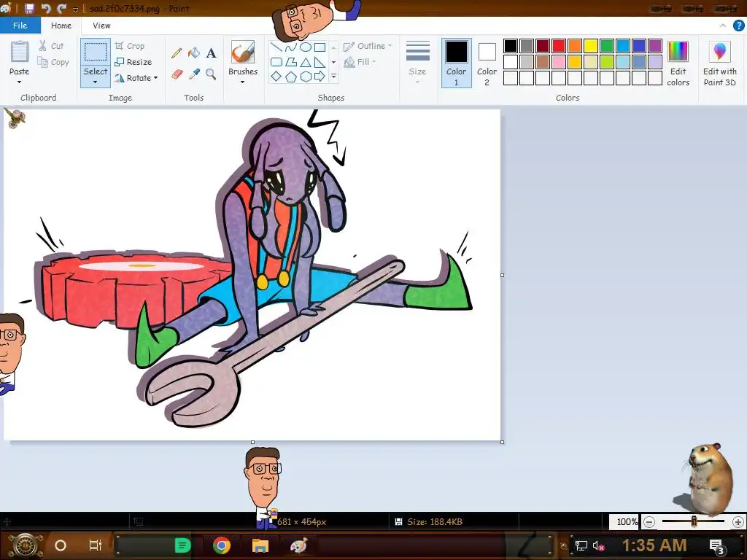747x560 pixels.
Task: Open File Explorer from taskbar
Action: point(260,545)
